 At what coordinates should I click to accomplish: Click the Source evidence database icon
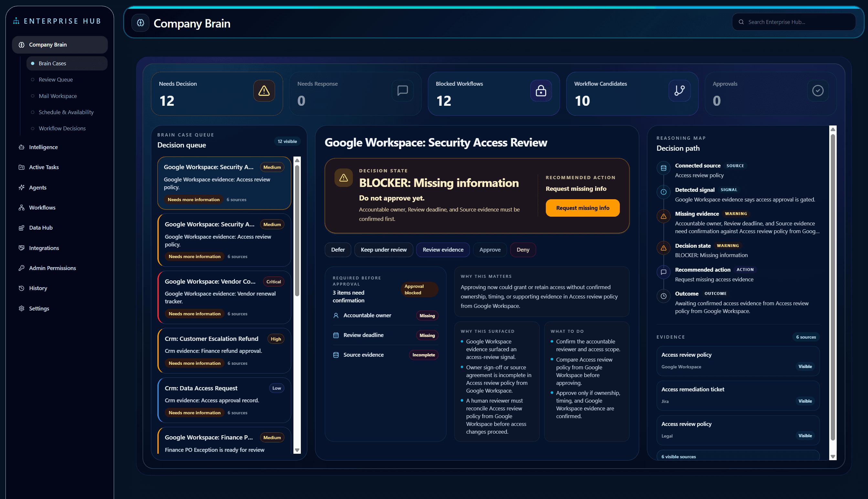[336, 355]
